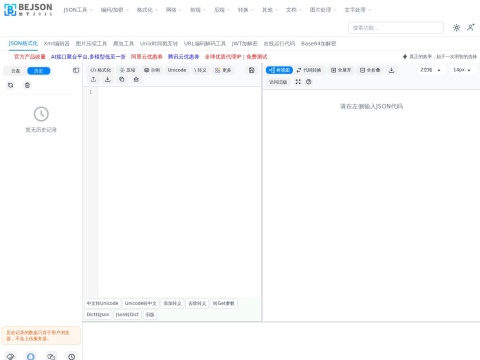Click the upload icon in editor toolbar
Viewport: 480px width, 360px height.
point(93,79)
